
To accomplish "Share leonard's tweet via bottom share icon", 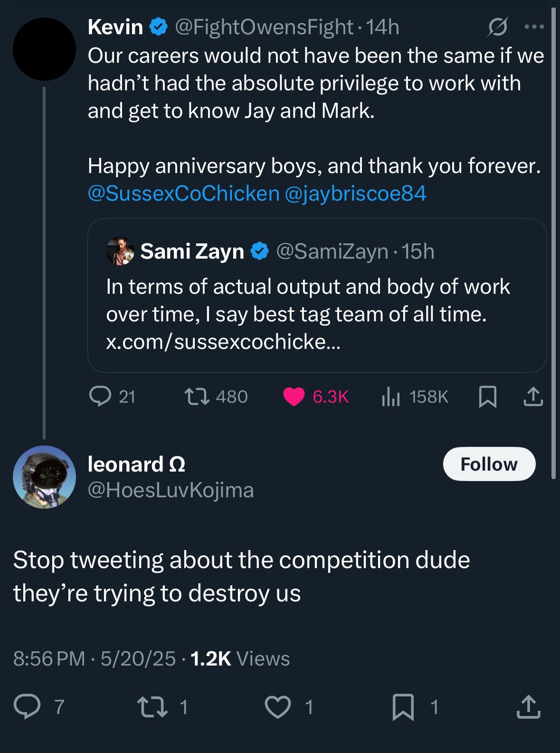I will click(x=528, y=706).
